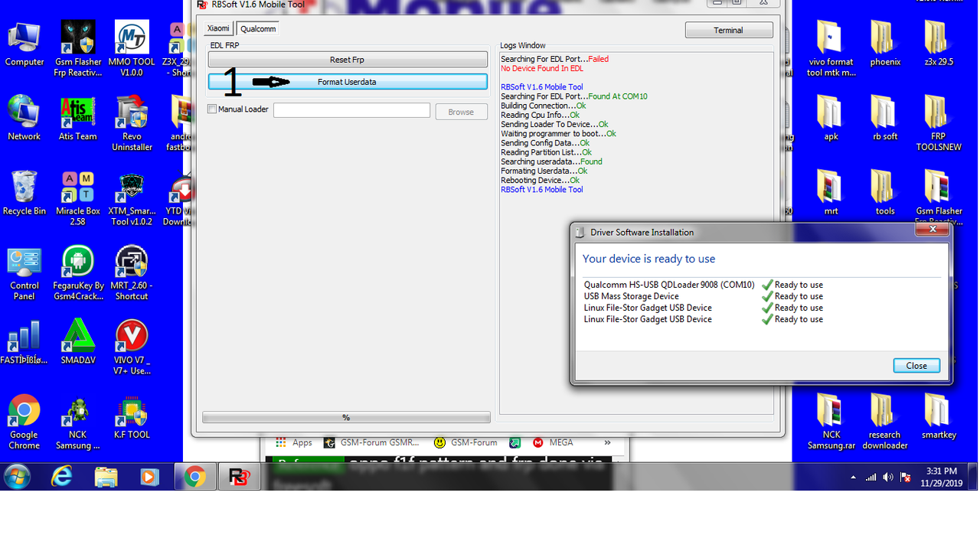This screenshot has width=980, height=551.
Task: Open MEGA bookmark in Chrome
Action: point(553,442)
